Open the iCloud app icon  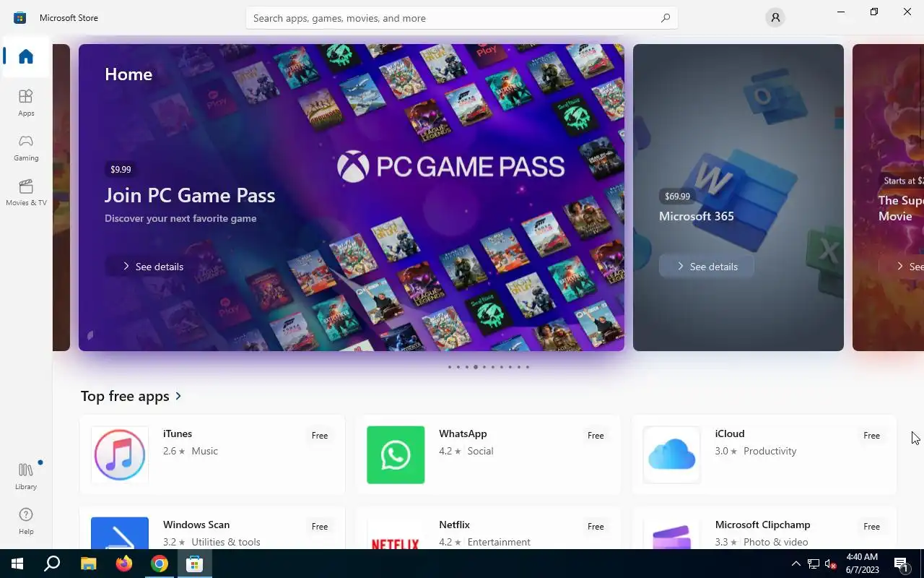[x=671, y=454]
